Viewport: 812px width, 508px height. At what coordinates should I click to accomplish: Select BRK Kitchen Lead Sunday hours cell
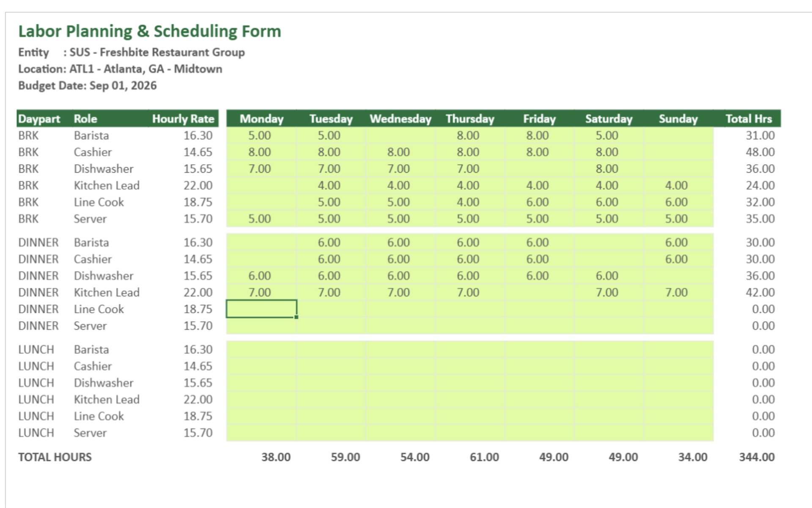tap(676, 185)
